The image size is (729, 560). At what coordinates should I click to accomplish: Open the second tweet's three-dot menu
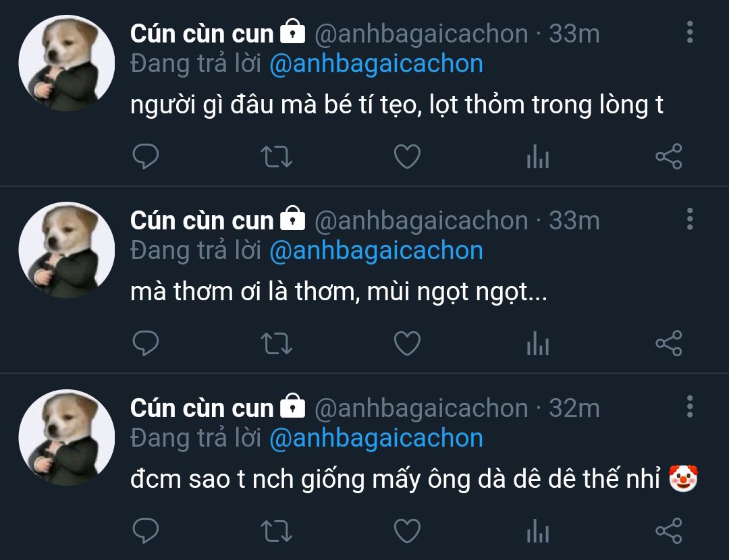coord(689,219)
